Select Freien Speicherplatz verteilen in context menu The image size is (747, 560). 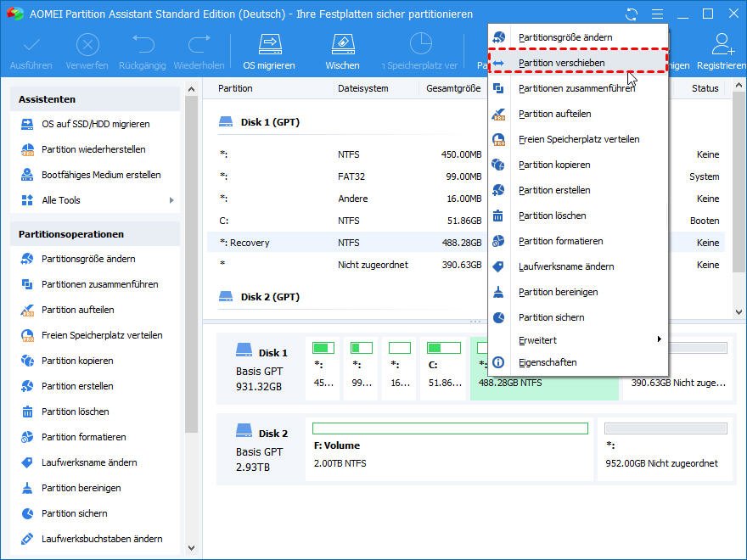pyautogui.click(x=578, y=139)
